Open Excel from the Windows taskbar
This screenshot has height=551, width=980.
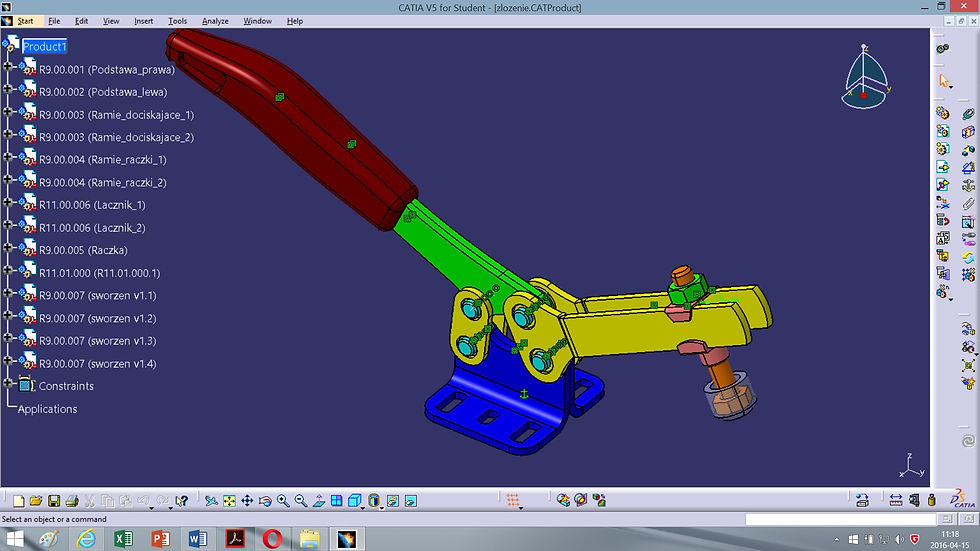click(x=123, y=539)
